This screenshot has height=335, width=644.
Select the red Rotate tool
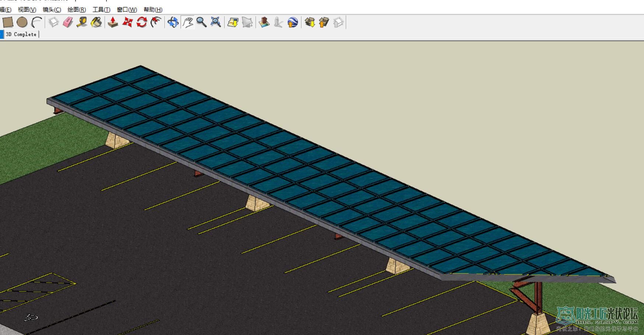click(x=142, y=22)
